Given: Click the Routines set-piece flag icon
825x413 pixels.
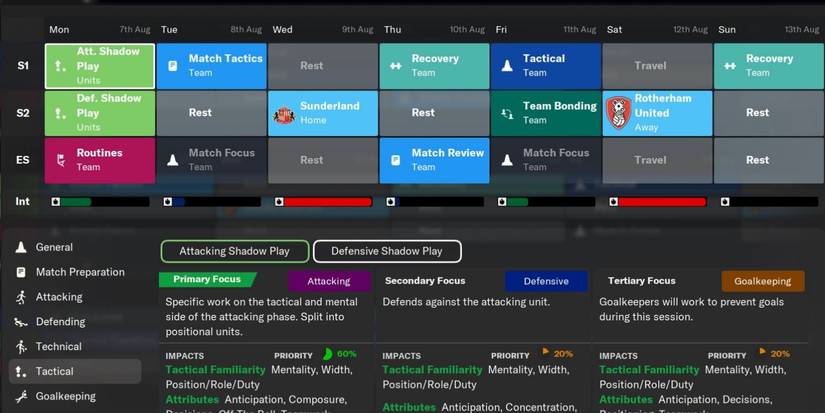Looking at the screenshot, I should (x=61, y=160).
